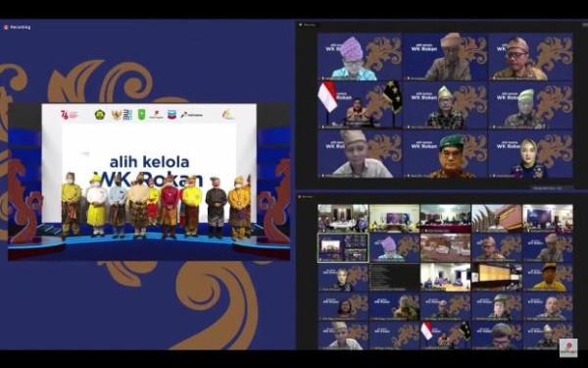Open lower gallery tile showing horn-roofed building
This screenshot has height=368, width=588.
click(497, 219)
